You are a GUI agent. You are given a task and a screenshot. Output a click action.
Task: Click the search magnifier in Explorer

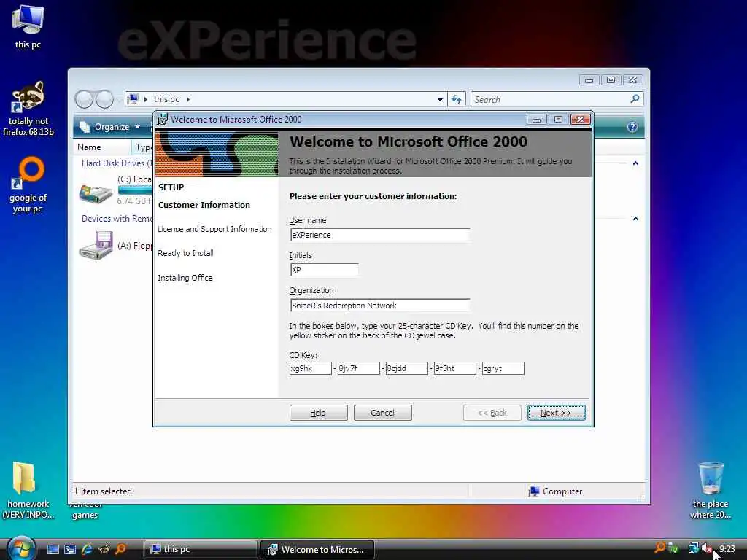[635, 99]
